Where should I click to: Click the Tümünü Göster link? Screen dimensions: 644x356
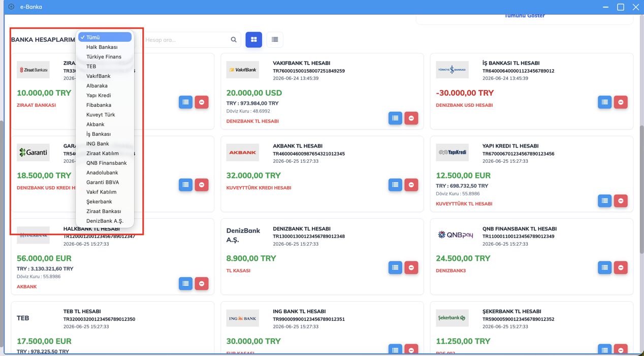click(x=525, y=16)
